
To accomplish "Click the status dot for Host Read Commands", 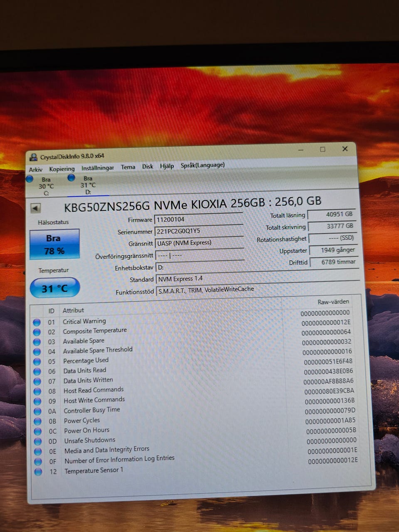I will pos(37,392).
